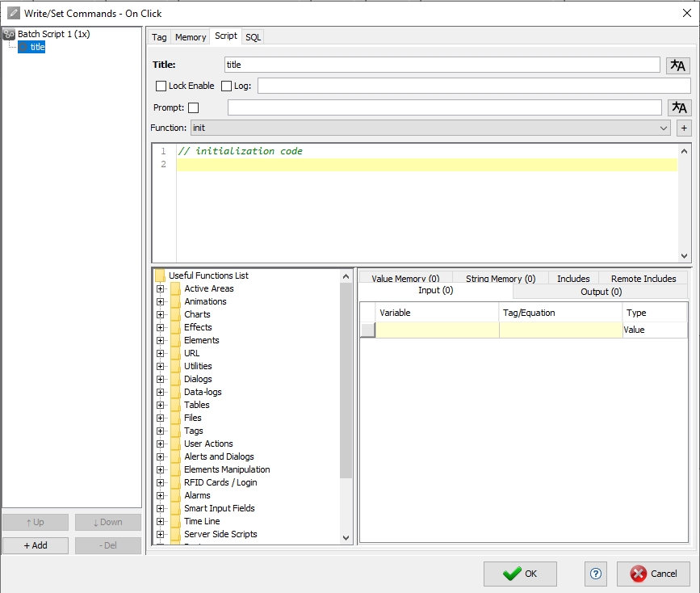
Task: Click in the Title input field
Action: coord(442,65)
